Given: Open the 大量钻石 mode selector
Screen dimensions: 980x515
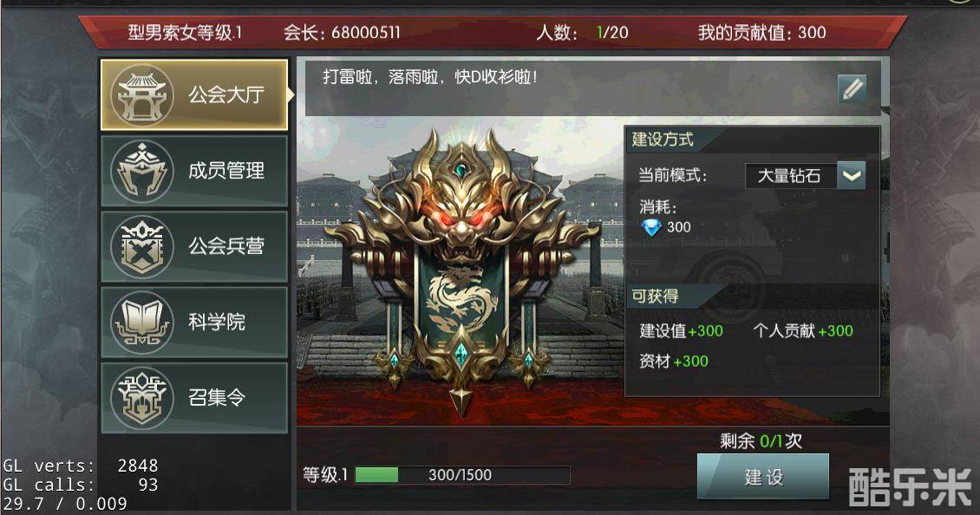Looking at the screenshot, I should click(791, 176).
